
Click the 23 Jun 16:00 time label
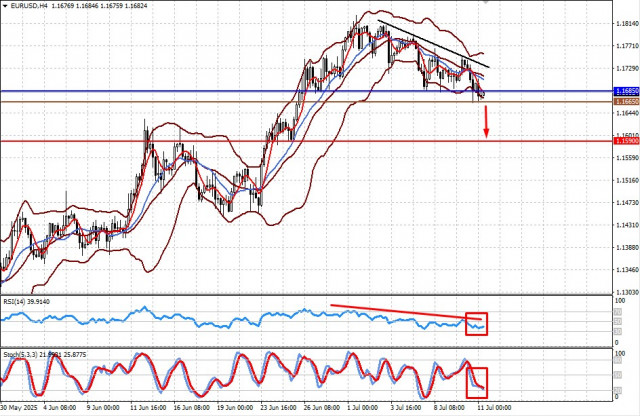coord(278,407)
